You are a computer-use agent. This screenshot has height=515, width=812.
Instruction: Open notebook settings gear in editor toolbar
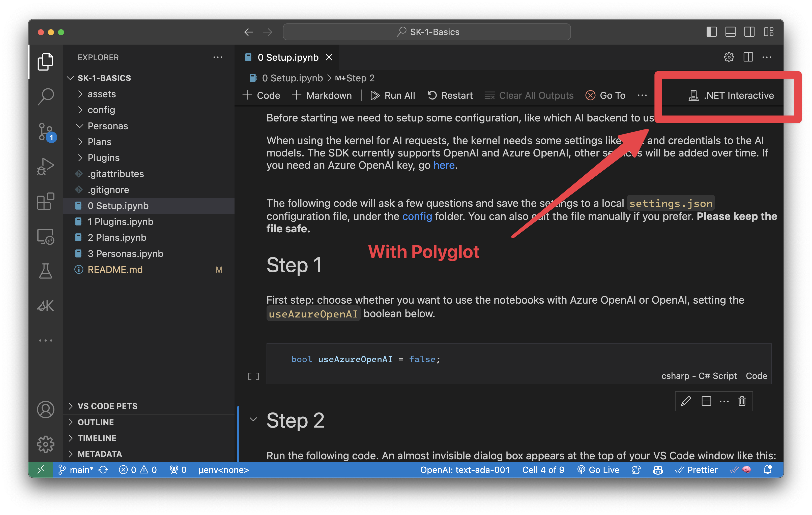729,57
